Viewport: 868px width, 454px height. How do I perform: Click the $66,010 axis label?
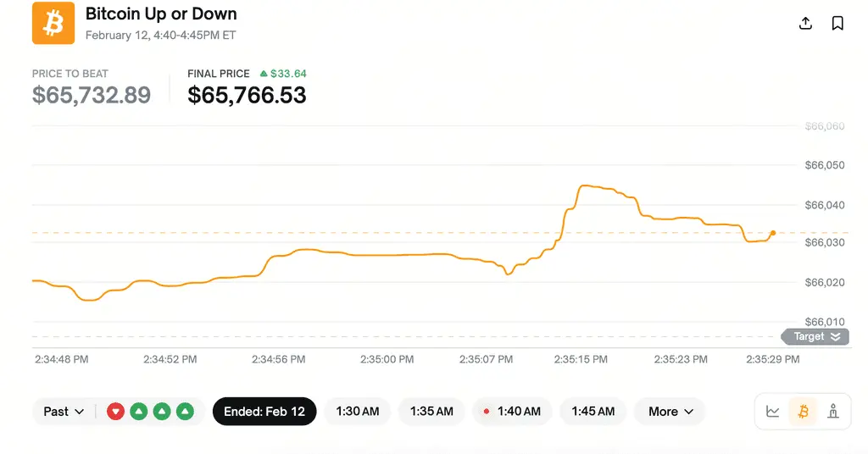point(825,322)
